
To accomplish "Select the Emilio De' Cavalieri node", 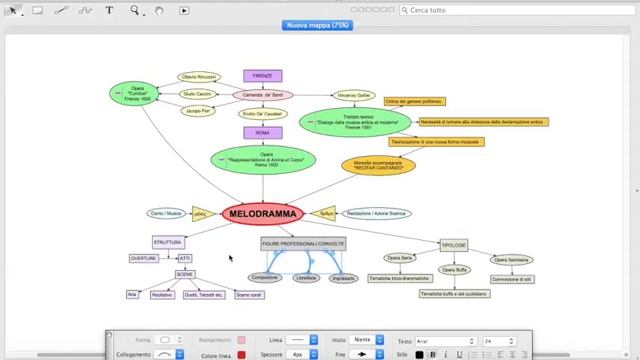I will pyautogui.click(x=262, y=114).
